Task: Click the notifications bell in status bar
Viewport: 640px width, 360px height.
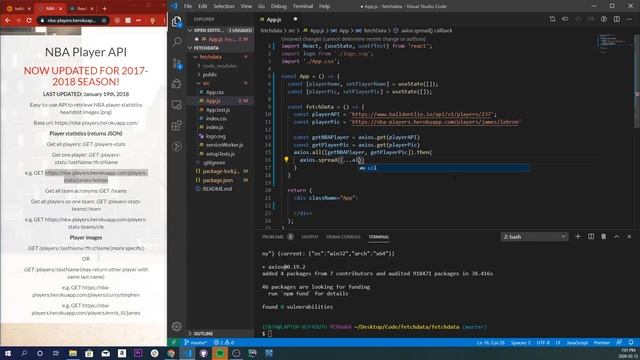Action: click(631, 342)
